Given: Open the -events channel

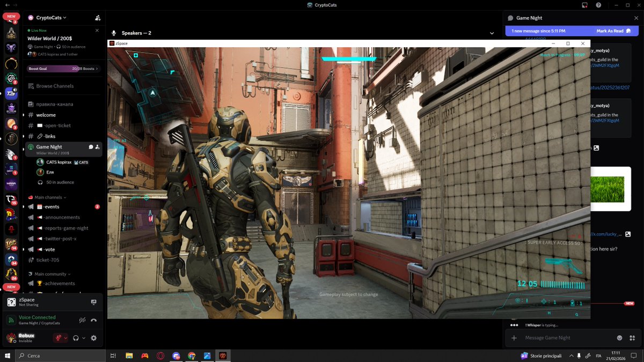Looking at the screenshot, I should pyautogui.click(x=63, y=206).
